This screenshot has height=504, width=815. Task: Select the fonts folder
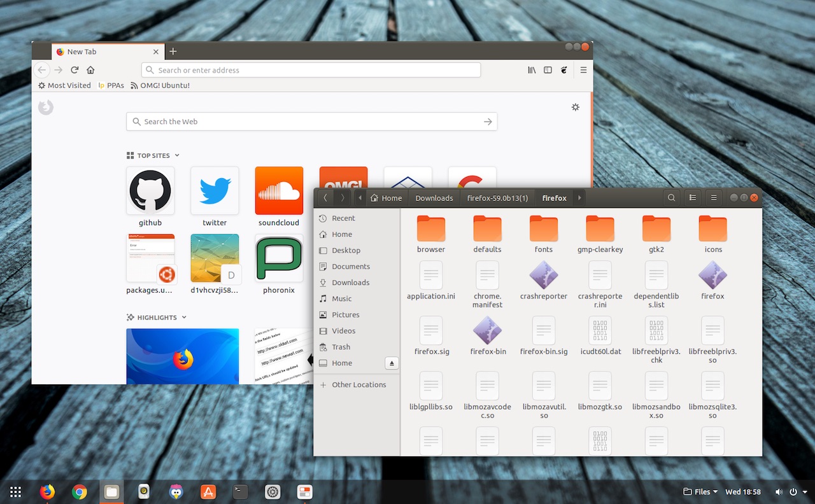(x=544, y=234)
